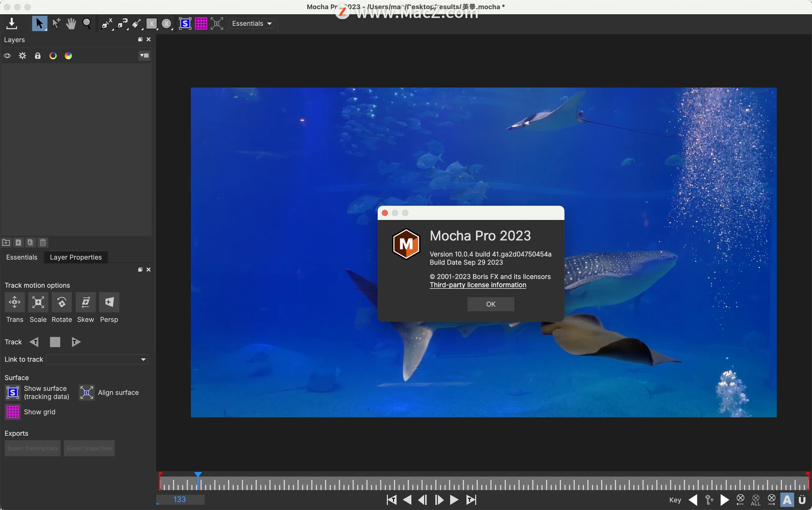The width and height of the screenshot is (812, 510).
Task: Toggle the magenta grid in top toolbar
Action: (x=201, y=24)
